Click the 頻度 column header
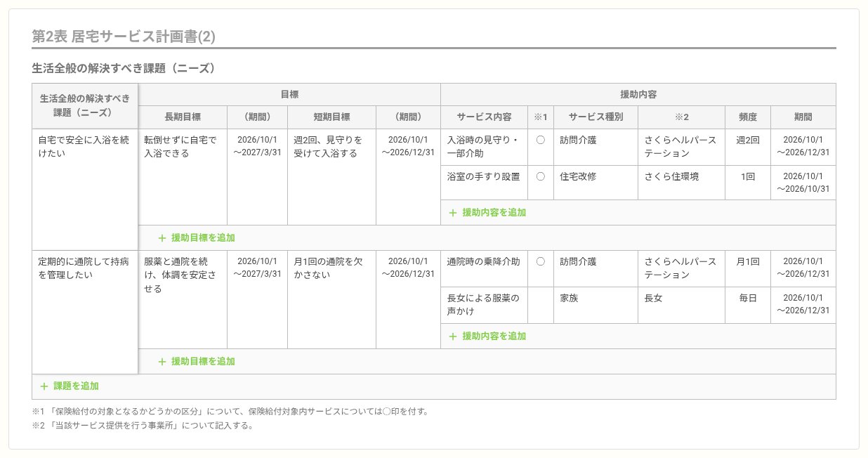This screenshot has height=458, width=868. click(x=748, y=117)
